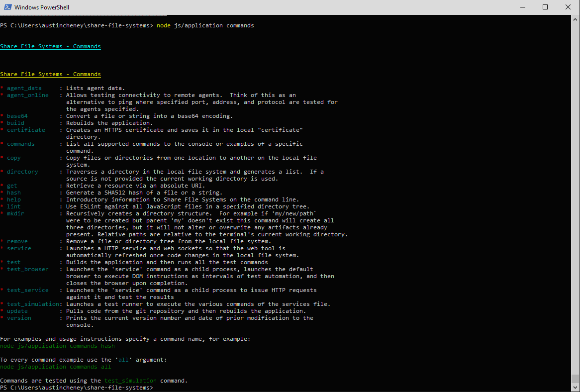The height and width of the screenshot is (392, 580).
Task: Click the 'test' command name
Action: (x=14, y=262)
